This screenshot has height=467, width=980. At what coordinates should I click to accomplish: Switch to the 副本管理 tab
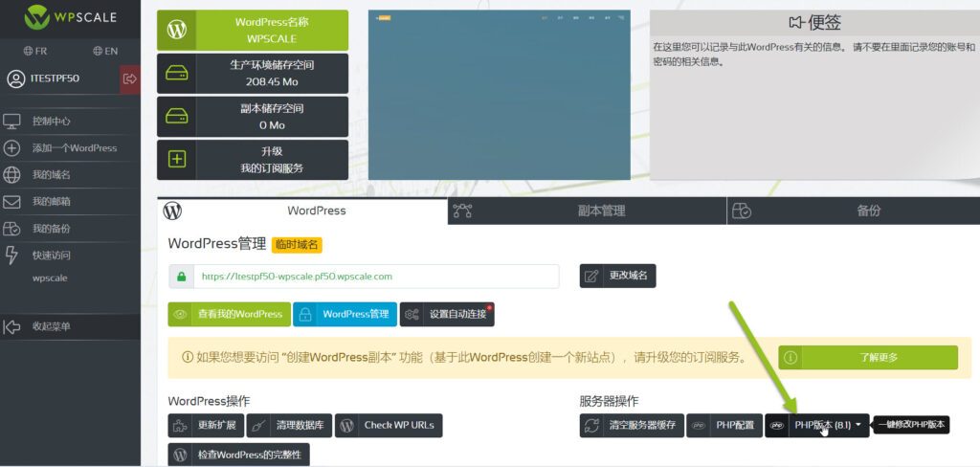(x=588, y=211)
